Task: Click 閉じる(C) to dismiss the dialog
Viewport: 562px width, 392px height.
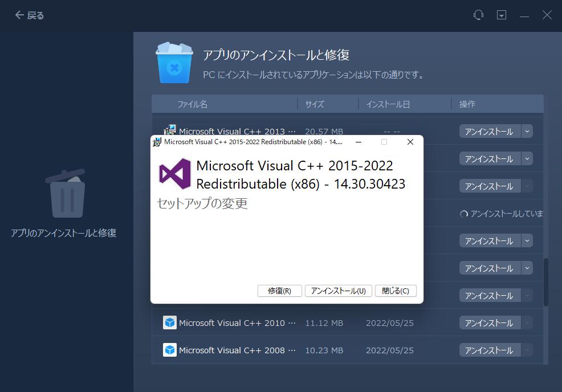Action: (x=396, y=291)
